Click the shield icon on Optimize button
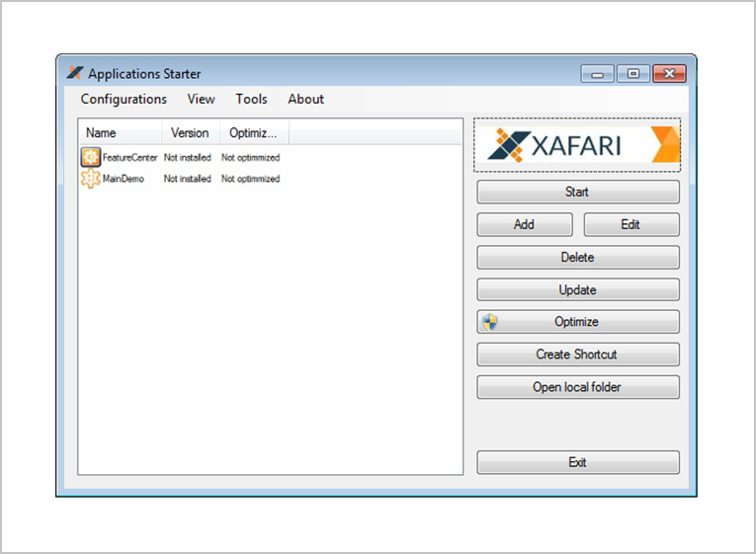756x554 pixels. 490,322
